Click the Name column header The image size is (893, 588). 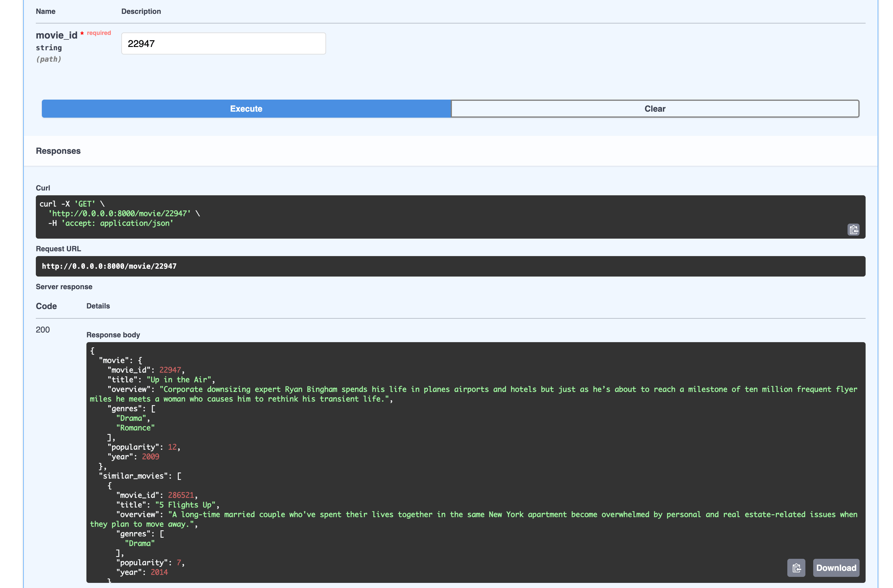pos(45,11)
